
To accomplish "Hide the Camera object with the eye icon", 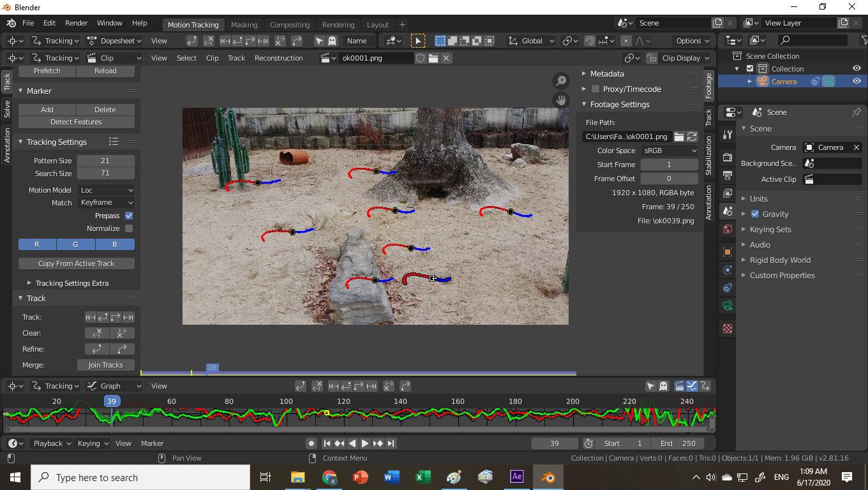I will click(x=857, y=81).
